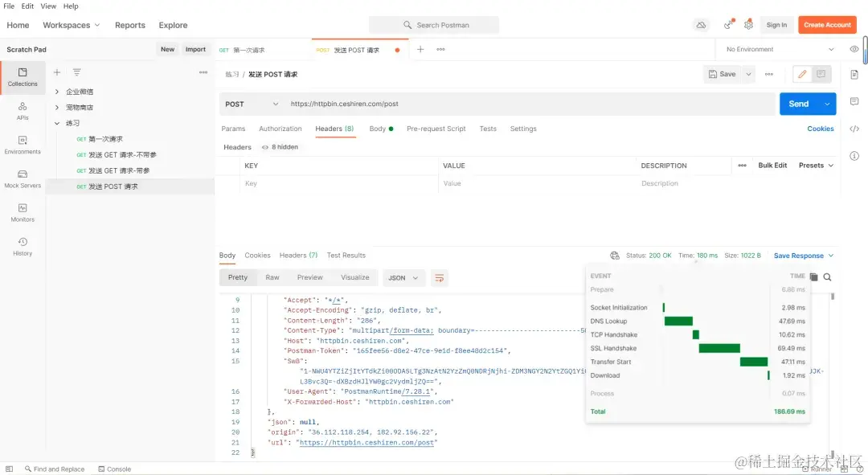The height and width of the screenshot is (475, 868).
Task: Switch to the Authorization tab
Action: point(280,129)
